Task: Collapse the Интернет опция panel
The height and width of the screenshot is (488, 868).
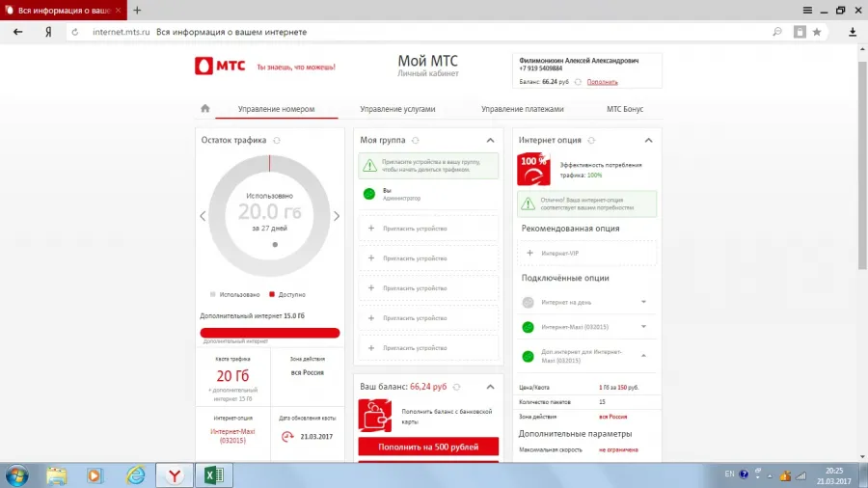Action: tap(649, 141)
